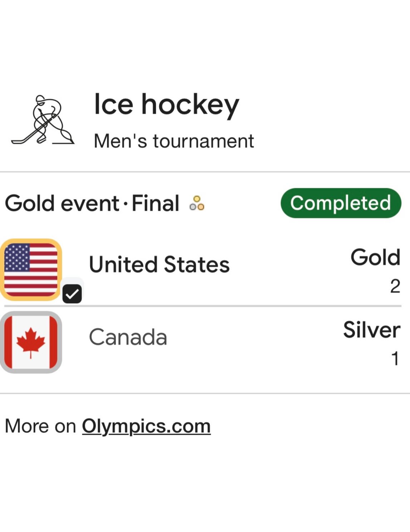
Task: Tap the Canada flag icon
Action: coord(31,342)
